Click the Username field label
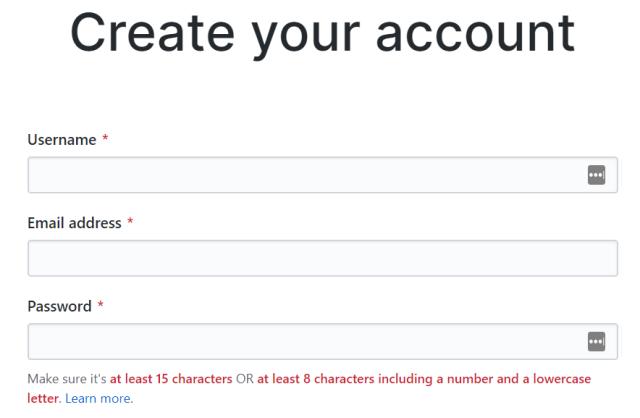Image resolution: width=640 pixels, height=418 pixels. (x=61, y=140)
